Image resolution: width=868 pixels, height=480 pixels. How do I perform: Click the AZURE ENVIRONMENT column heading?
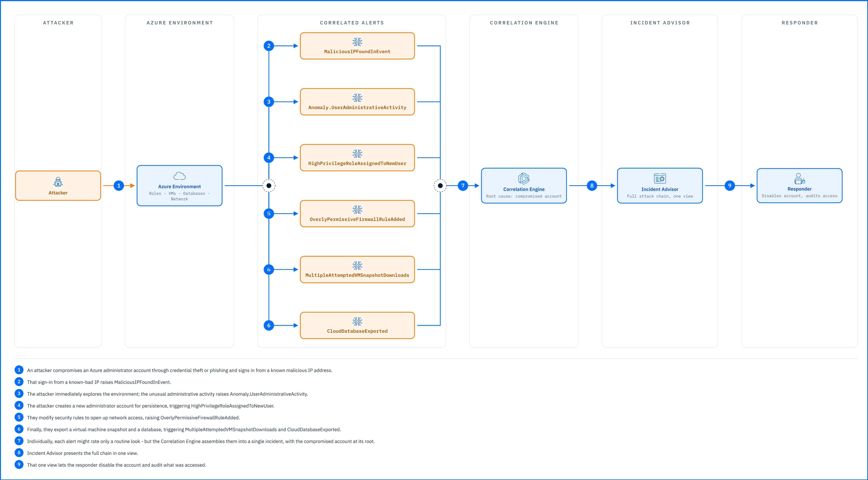pyautogui.click(x=180, y=23)
